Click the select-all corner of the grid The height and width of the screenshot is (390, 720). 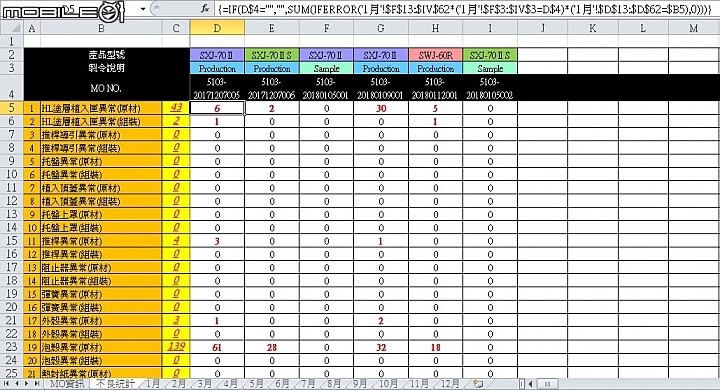point(12,28)
